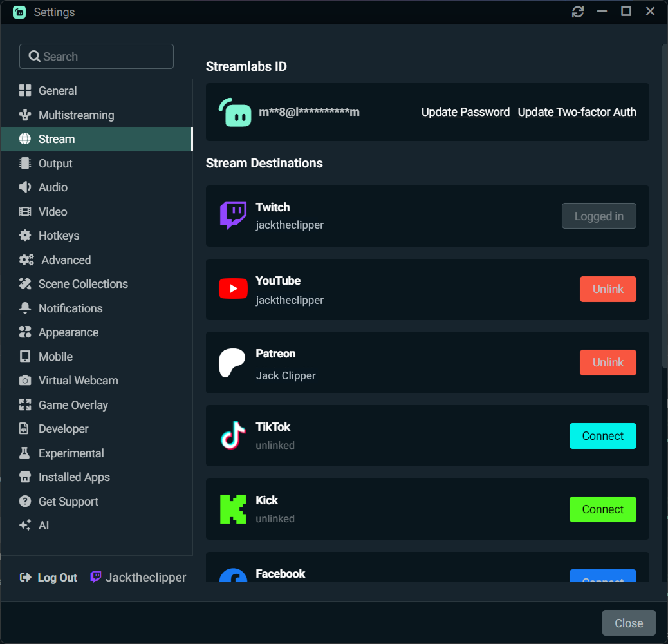Click Update Two-factor Auth link
The image size is (668, 644).
click(577, 111)
